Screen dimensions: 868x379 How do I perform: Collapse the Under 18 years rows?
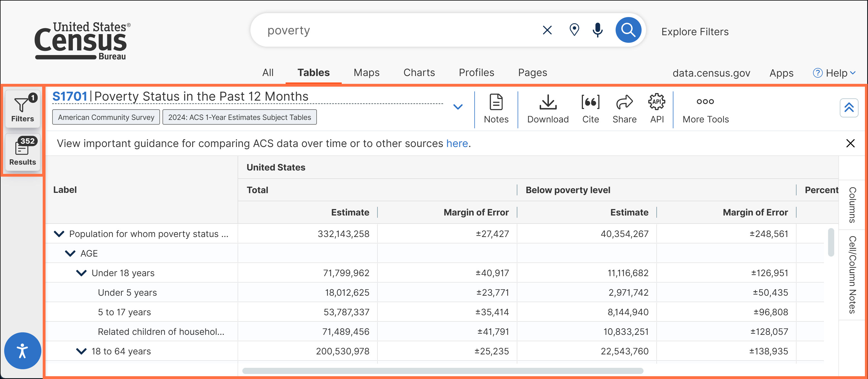tap(81, 273)
